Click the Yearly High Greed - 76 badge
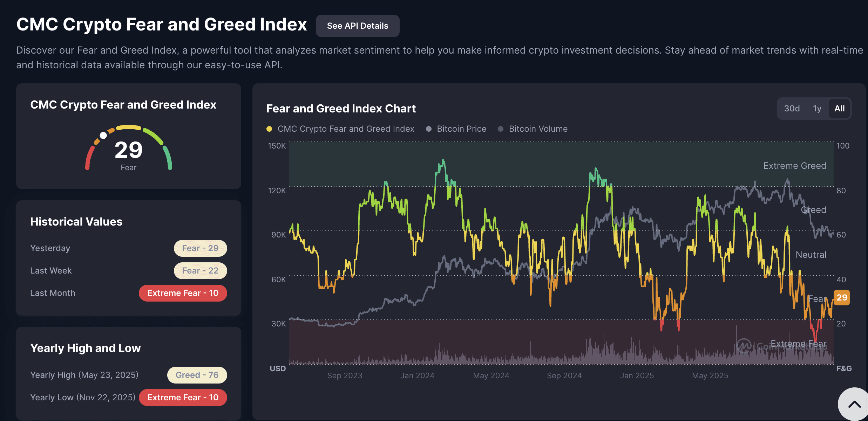This screenshot has height=421, width=868. (x=197, y=375)
